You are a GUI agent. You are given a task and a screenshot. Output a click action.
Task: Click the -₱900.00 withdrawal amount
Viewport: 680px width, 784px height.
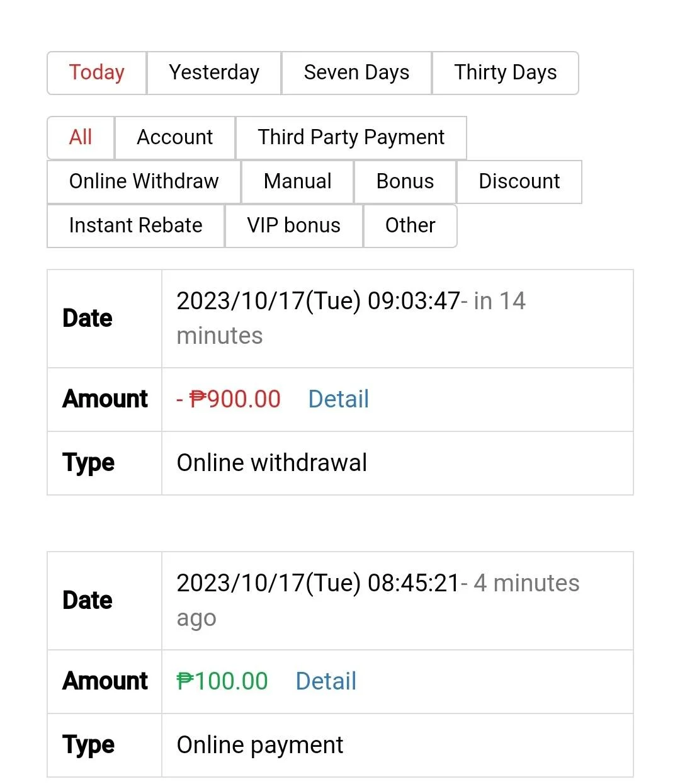pos(229,399)
